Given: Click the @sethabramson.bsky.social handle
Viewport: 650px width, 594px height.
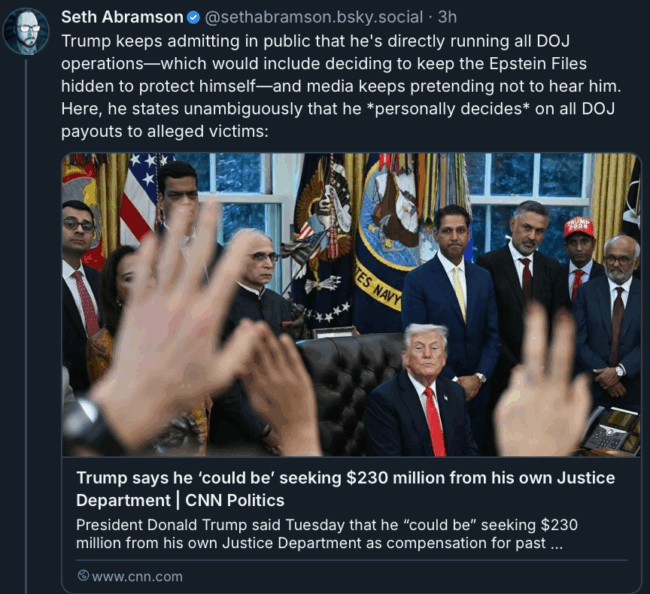Looking at the screenshot, I should click(x=313, y=17).
